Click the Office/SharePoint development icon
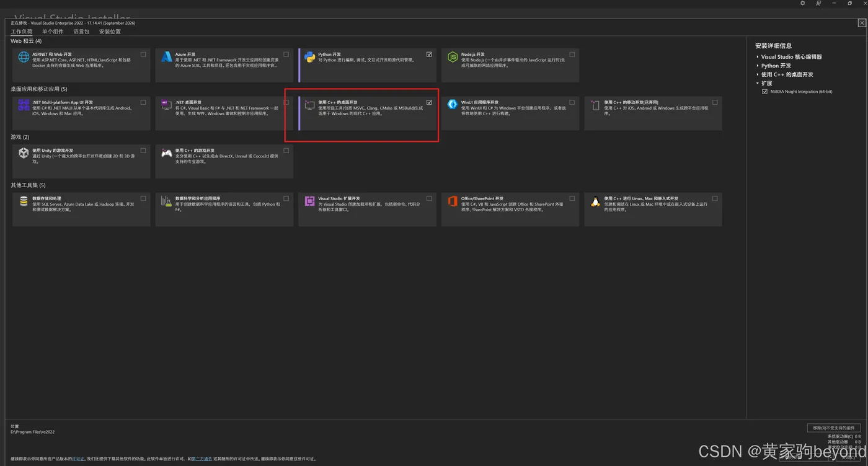Image resolution: width=868 pixels, height=466 pixels. point(453,201)
